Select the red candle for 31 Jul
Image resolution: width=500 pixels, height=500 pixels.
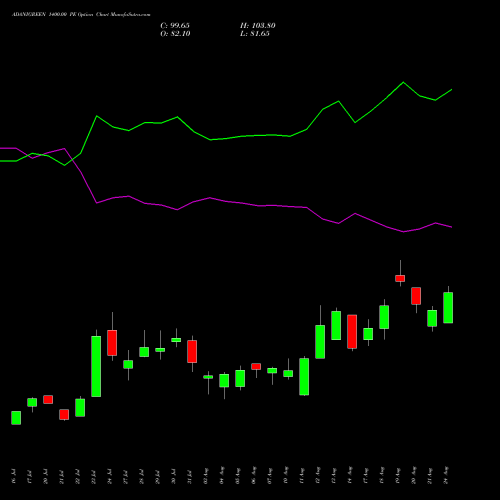click(192, 351)
